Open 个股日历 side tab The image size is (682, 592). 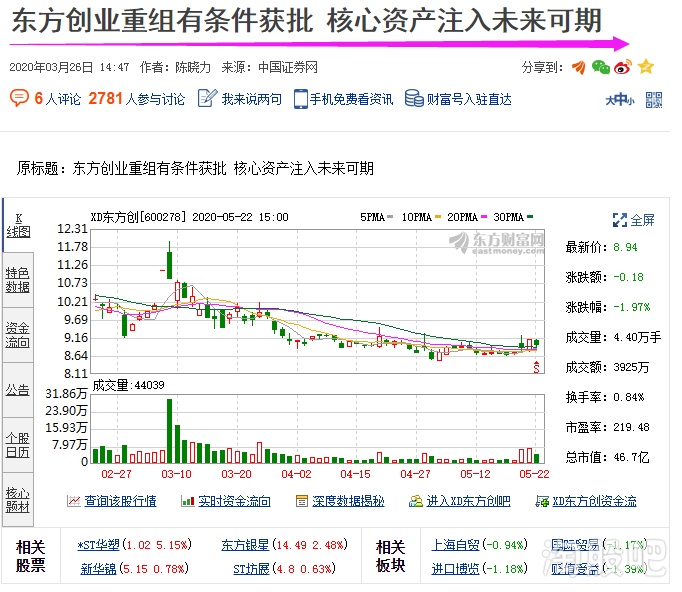coord(17,445)
